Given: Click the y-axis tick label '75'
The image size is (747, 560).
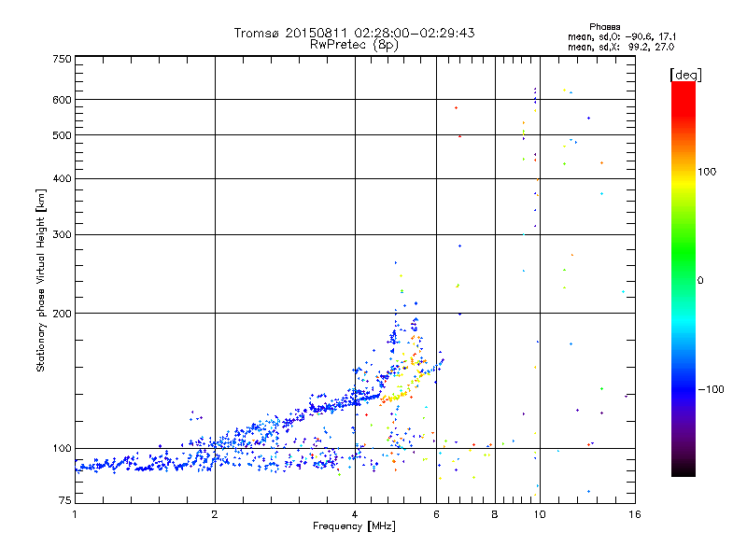Looking at the screenshot, I should pyautogui.click(x=65, y=500).
